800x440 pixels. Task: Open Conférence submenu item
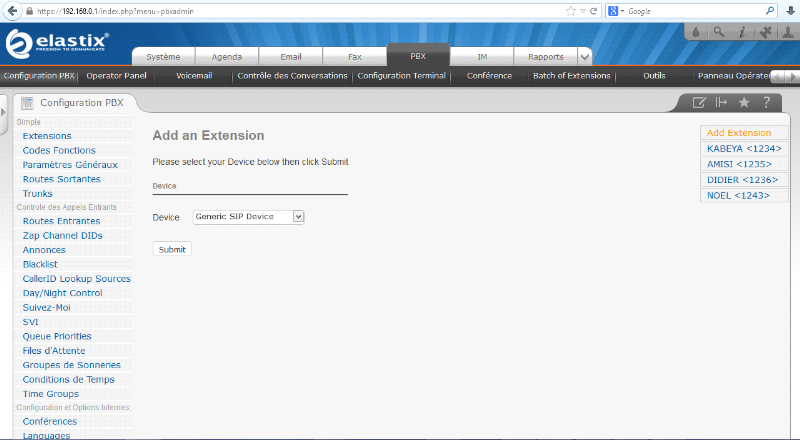489,76
